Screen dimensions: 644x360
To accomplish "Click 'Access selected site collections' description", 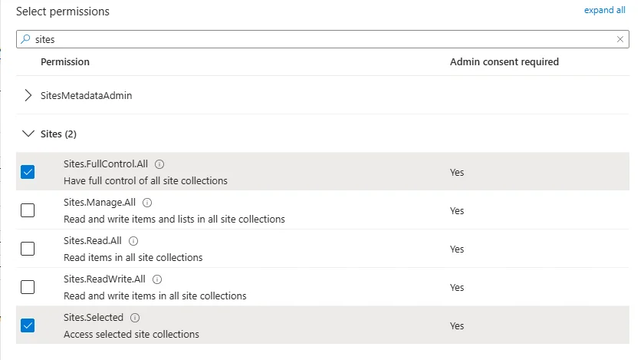I will [131, 334].
